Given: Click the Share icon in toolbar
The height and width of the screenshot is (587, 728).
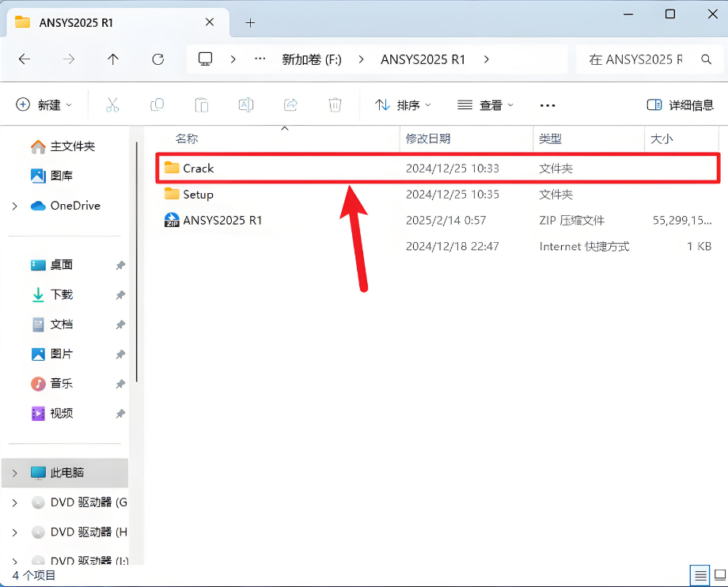Looking at the screenshot, I should tap(290, 105).
